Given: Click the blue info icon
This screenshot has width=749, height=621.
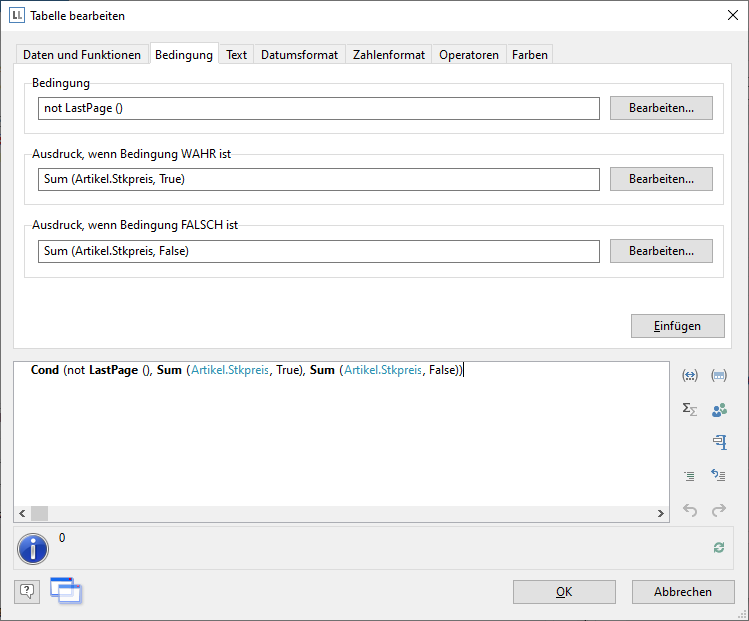Looking at the screenshot, I should coord(33,548).
